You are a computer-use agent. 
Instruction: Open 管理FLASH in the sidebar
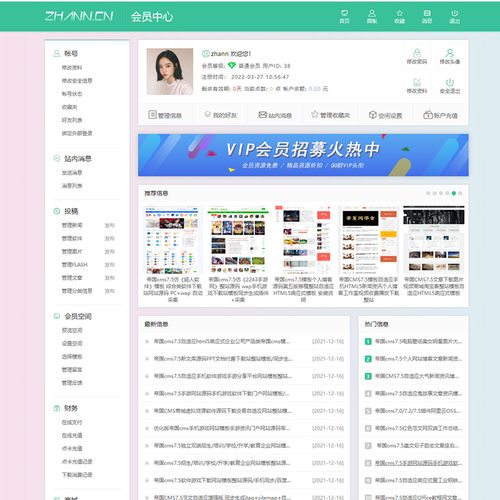pyautogui.click(x=74, y=264)
